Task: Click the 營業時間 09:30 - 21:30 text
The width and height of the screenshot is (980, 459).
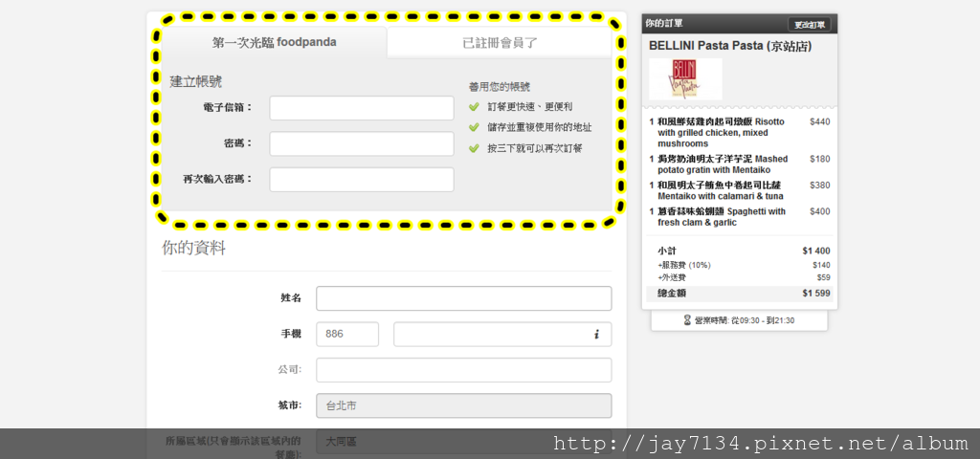Action: tap(745, 320)
